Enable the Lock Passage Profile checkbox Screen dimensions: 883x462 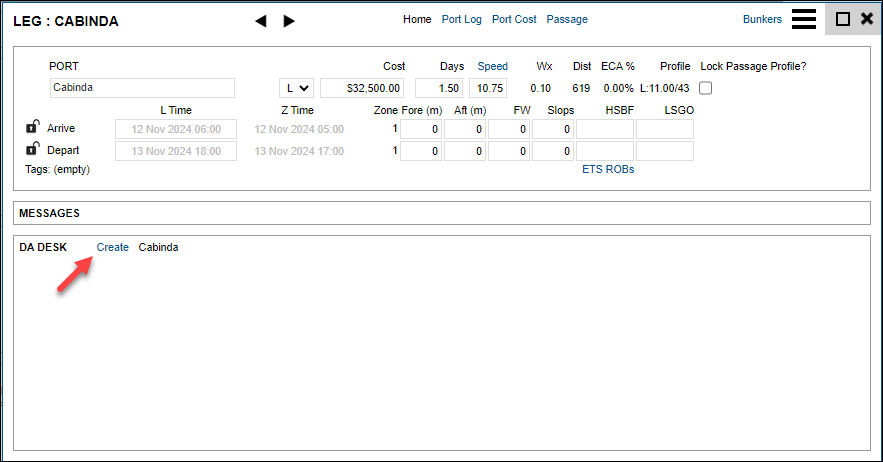(705, 88)
